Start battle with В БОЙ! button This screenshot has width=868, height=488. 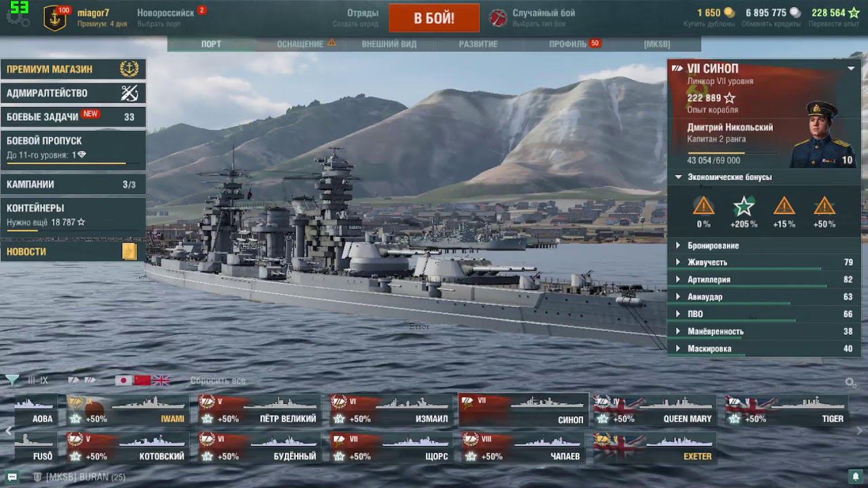(434, 18)
